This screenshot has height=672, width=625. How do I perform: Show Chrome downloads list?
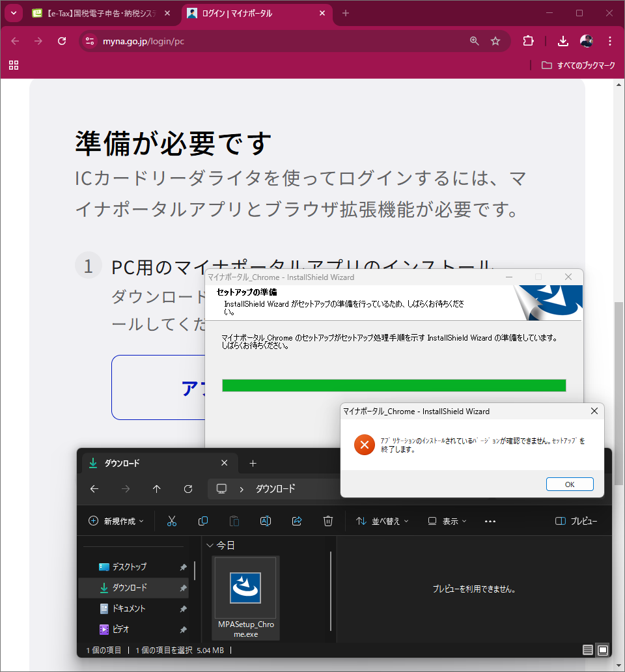(x=563, y=41)
